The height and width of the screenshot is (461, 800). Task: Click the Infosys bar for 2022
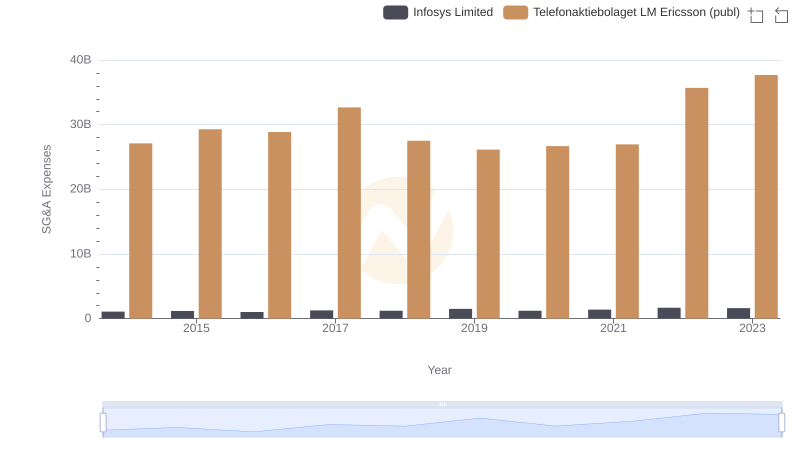[x=669, y=313]
